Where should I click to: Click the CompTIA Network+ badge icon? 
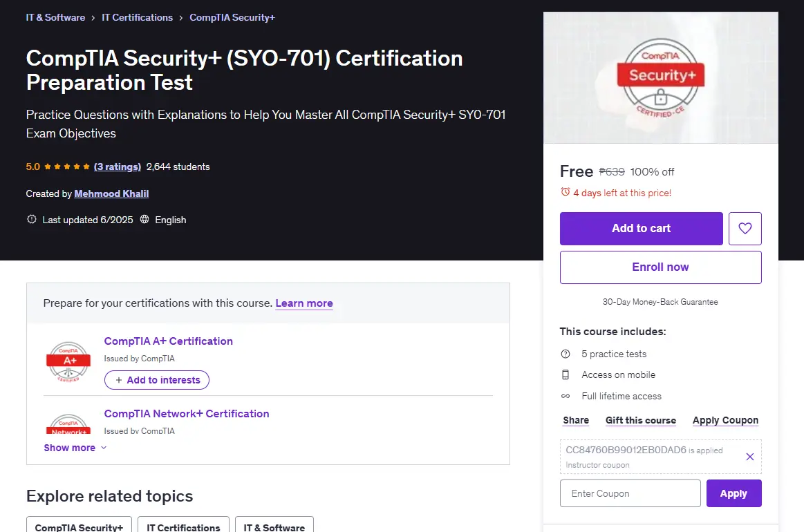[x=68, y=424]
